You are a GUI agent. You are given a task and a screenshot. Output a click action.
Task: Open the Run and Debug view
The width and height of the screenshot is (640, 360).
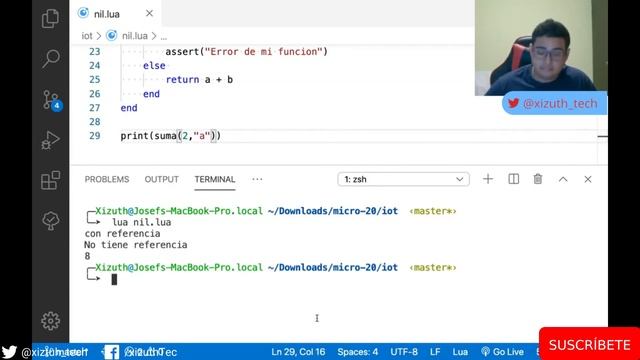click(51, 140)
